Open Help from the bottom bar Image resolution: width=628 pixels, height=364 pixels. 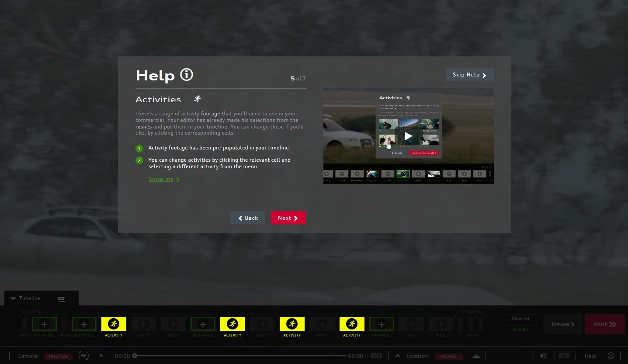pos(590,356)
